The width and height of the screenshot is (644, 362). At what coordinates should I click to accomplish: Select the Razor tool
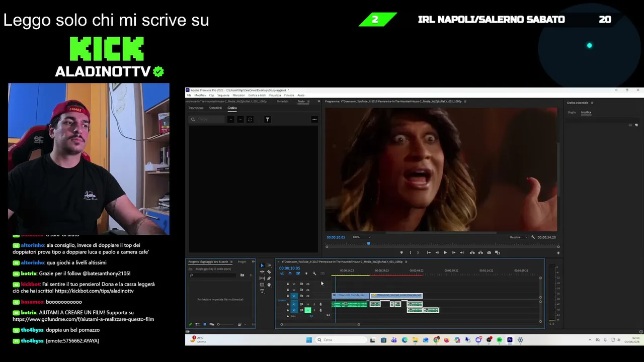click(269, 272)
